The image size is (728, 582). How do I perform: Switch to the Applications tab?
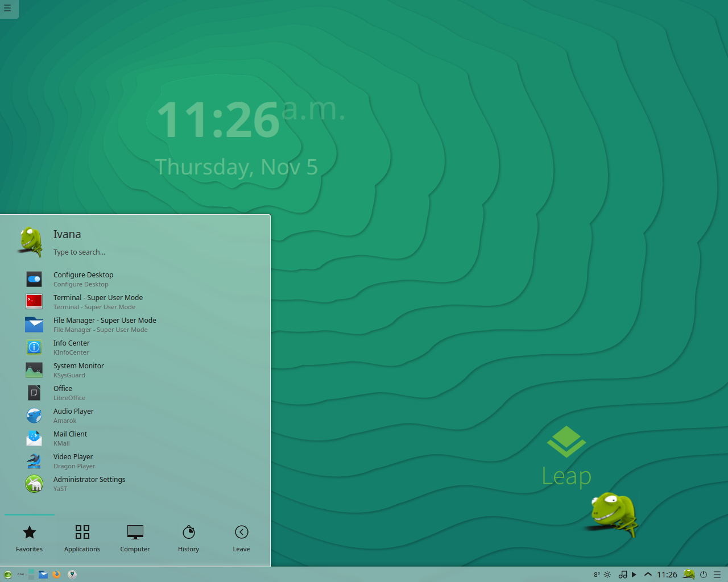point(82,538)
